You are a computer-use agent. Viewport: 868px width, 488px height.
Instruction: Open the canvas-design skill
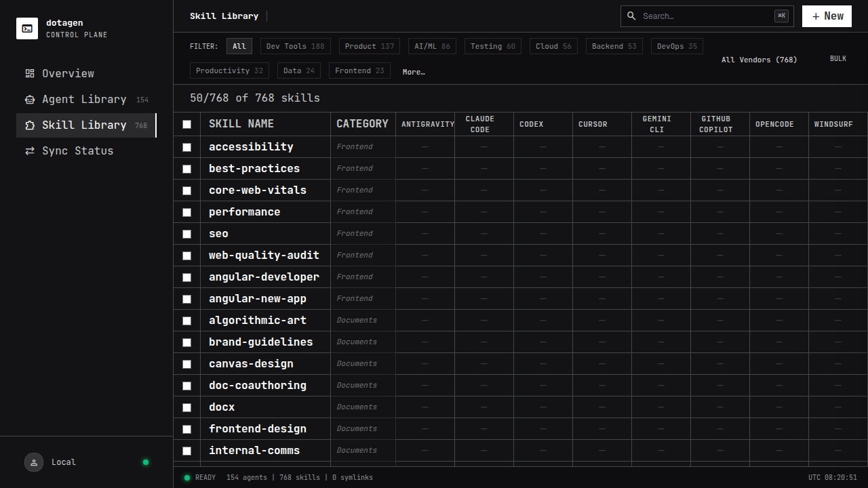pos(251,364)
